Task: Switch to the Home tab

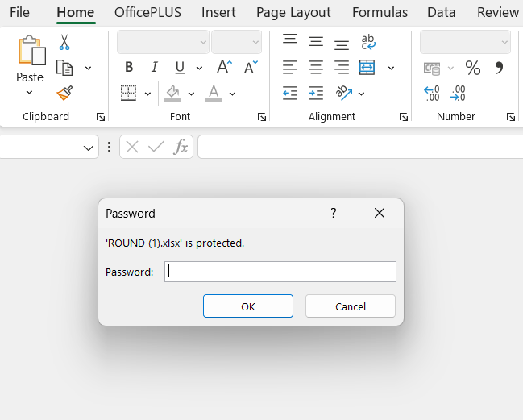Action: 76,12
